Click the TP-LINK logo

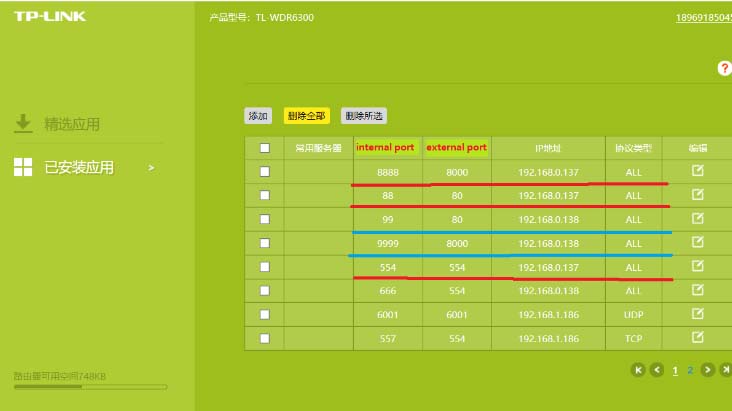50,16
